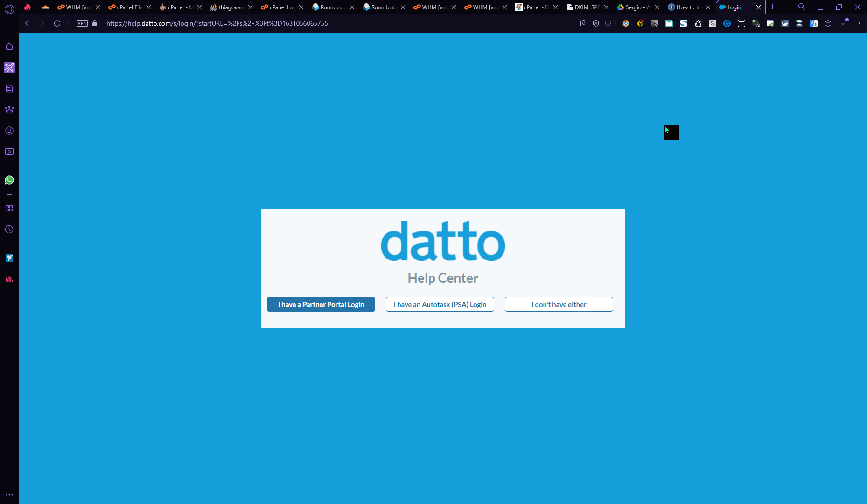Click the datto logo
Image resolution: width=867 pixels, height=504 pixels.
[443, 241]
